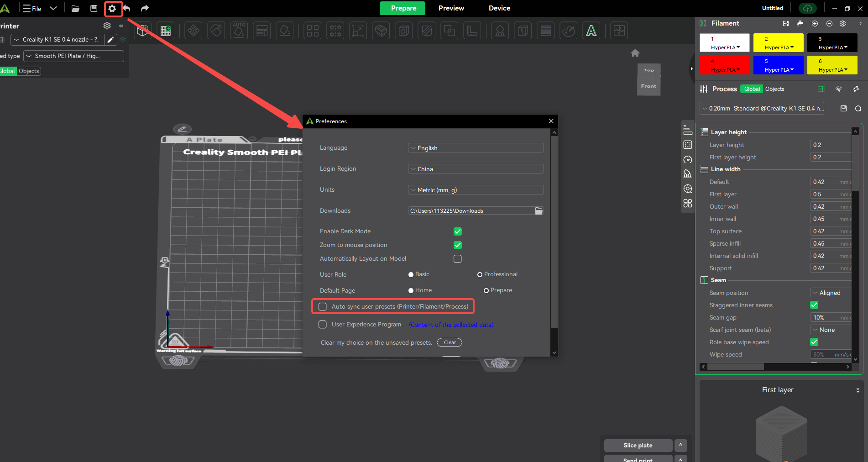Open the Login Region dropdown
Viewport: 868px width, 462px height.
tap(476, 169)
